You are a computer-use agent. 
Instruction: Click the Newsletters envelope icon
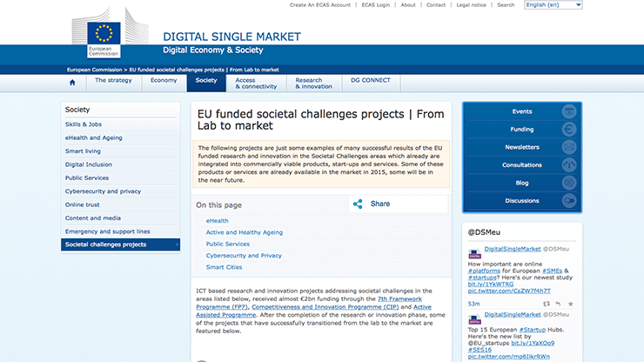click(569, 147)
